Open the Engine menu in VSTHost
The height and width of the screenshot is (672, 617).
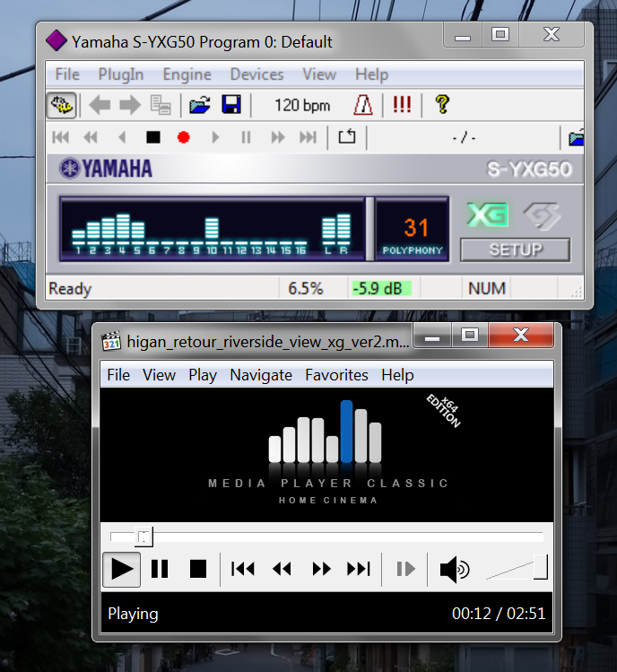tap(187, 74)
